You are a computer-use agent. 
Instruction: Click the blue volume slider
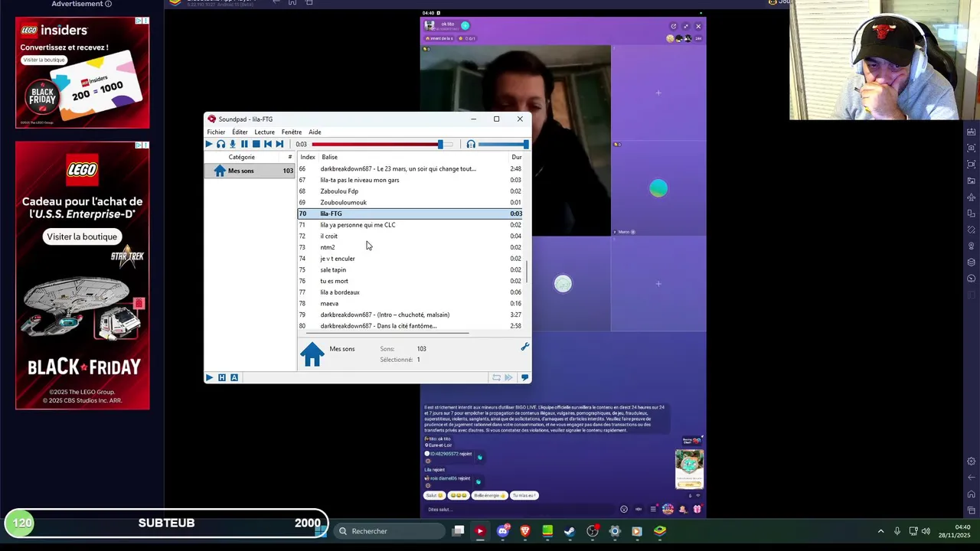502,144
